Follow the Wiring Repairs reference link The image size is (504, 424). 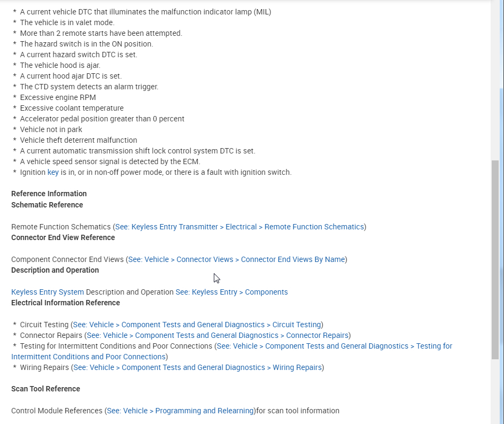[197, 367]
